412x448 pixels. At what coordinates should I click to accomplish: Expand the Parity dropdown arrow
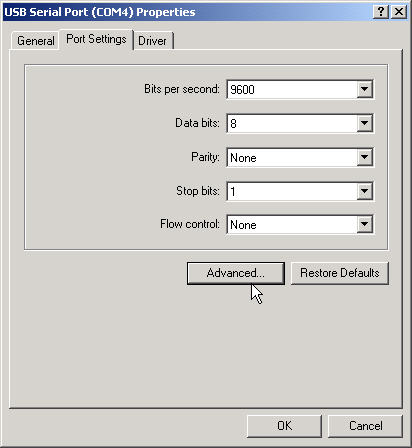[364, 157]
